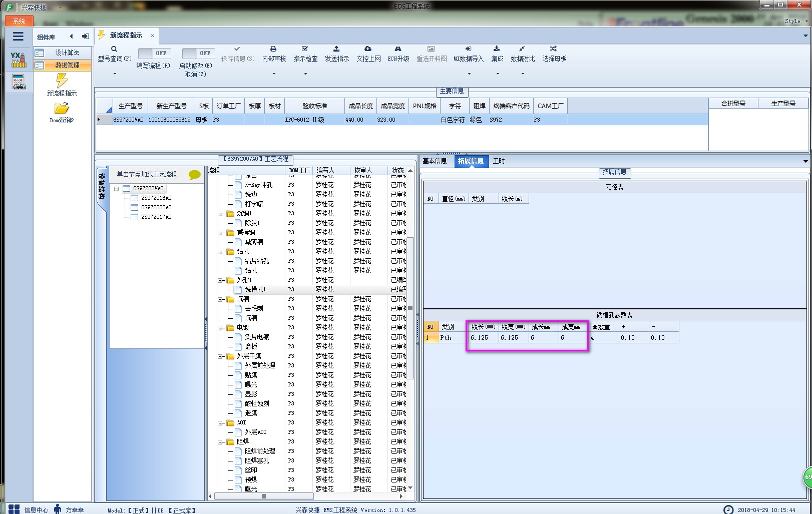Screen dimensions: 812x514
Task: Collapse the 外层干膜 process folder
Action: 220,356
